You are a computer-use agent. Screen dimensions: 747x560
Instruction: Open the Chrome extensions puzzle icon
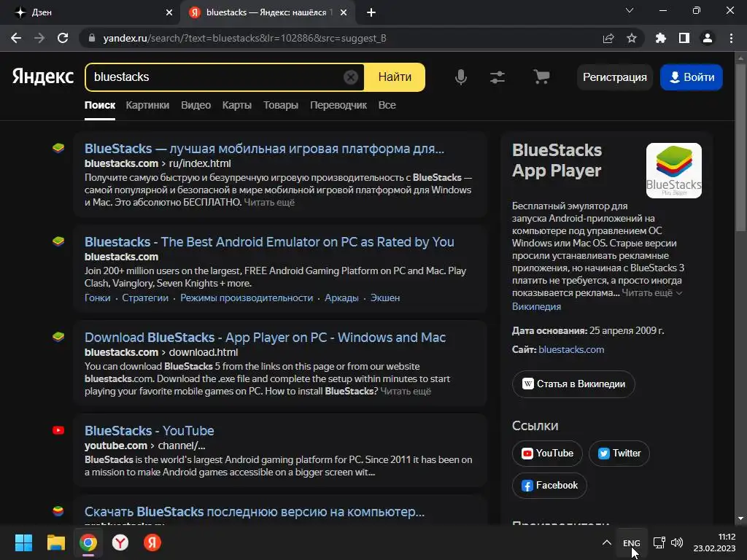click(x=661, y=38)
